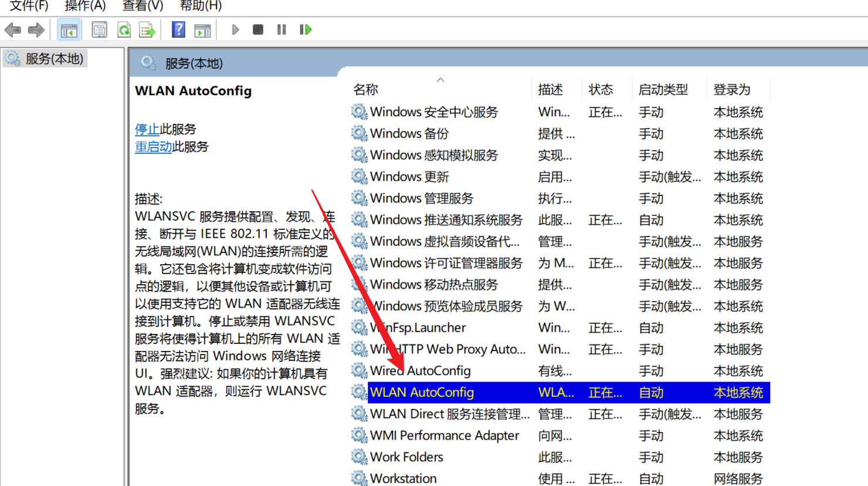Click gear icon of Work Folders
This screenshot has width=868, height=486.
[359, 457]
